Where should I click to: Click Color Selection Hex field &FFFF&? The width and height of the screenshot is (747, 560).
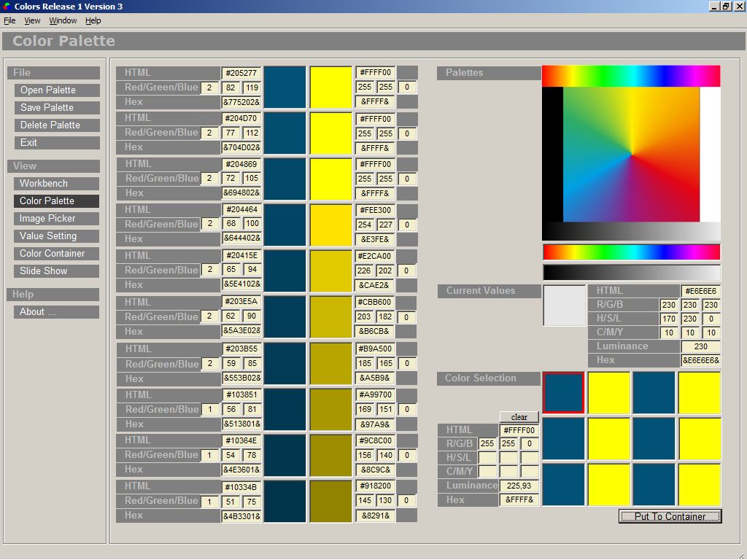click(x=519, y=500)
